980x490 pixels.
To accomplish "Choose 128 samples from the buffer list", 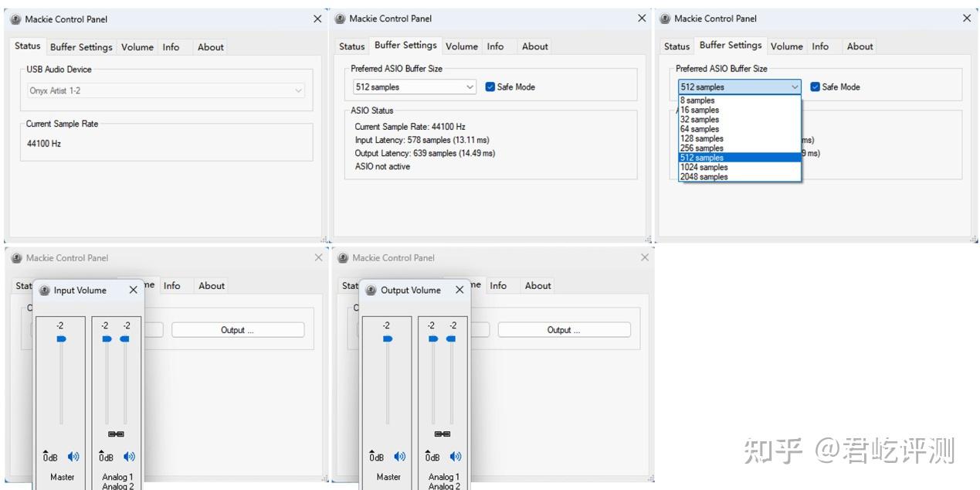I will pyautogui.click(x=740, y=138).
